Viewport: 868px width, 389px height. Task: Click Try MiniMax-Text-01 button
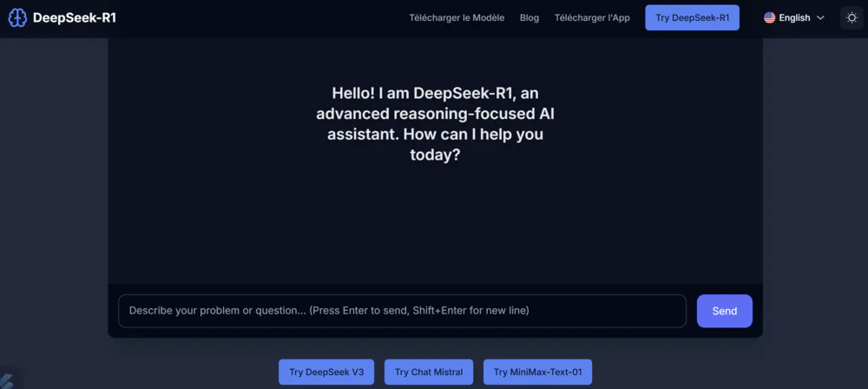coord(537,372)
